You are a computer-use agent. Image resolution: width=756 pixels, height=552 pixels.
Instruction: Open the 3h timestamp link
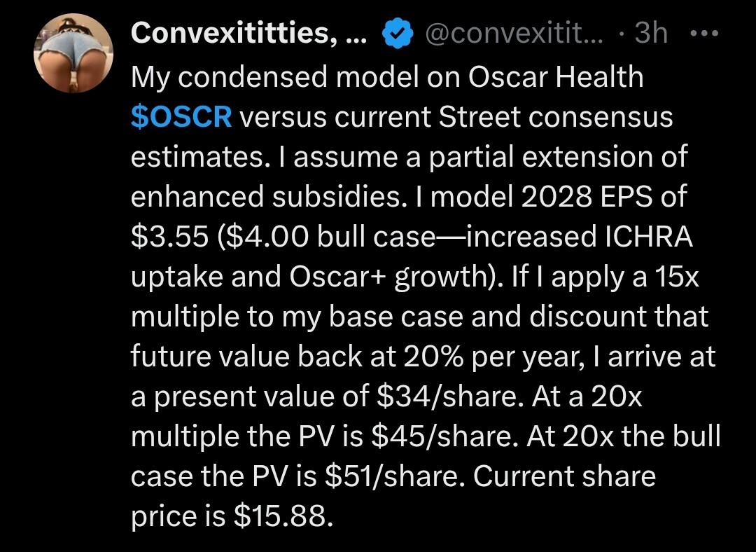pos(652,34)
